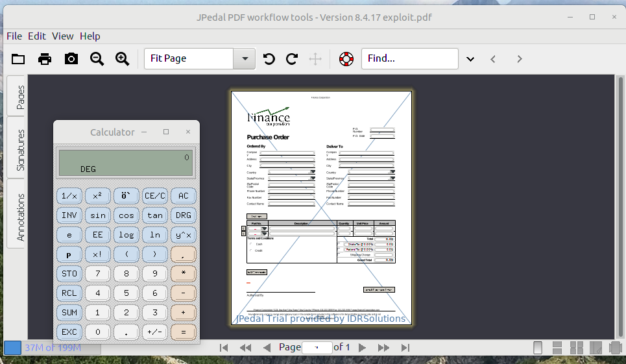Open the Signatures side tab
Screen dimensions: 626x364
tap(16, 149)
